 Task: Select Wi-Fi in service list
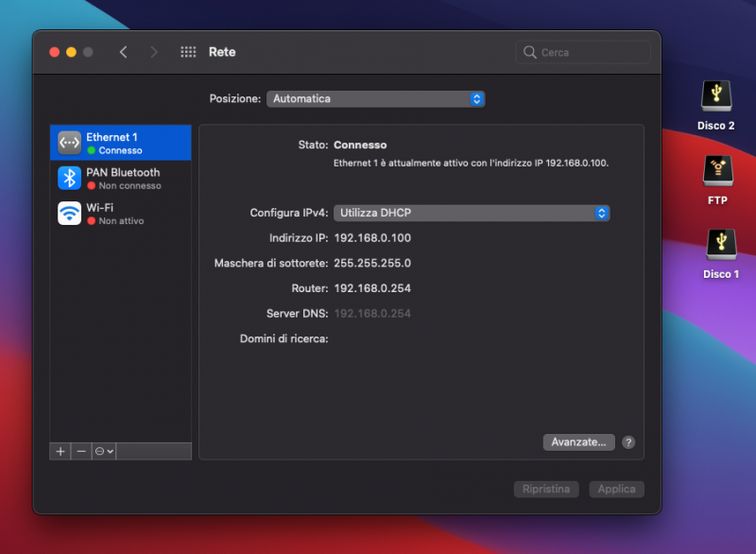(x=121, y=213)
